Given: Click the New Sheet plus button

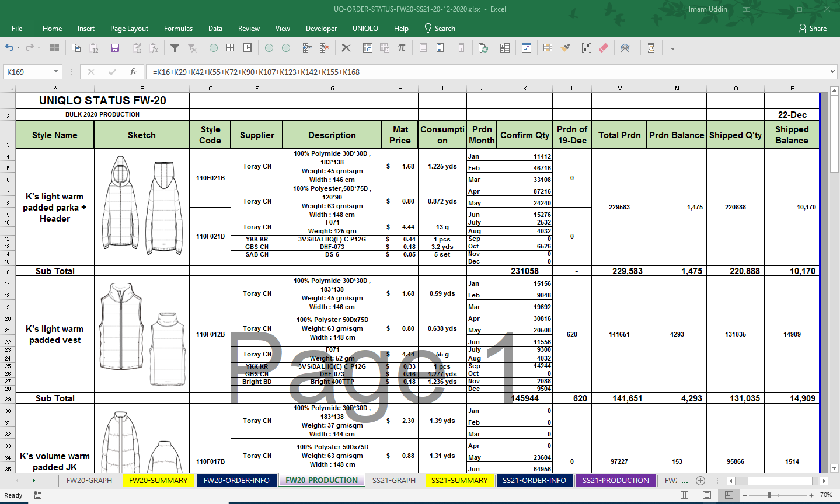Looking at the screenshot, I should tap(700, 481).
